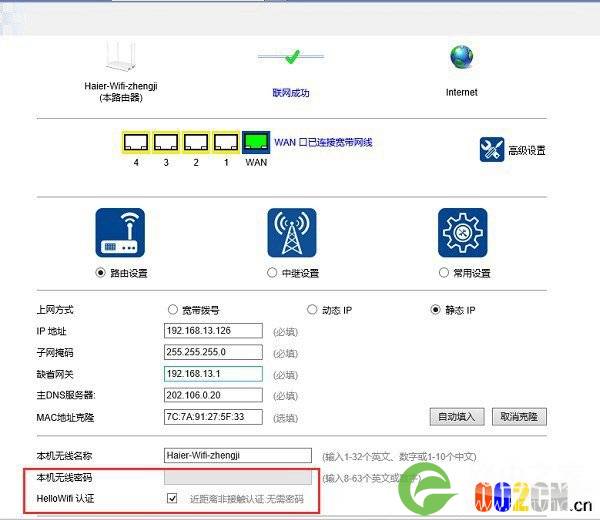Toggle the HelloWifi 认证 checkbox
The width and height of the screenshot is (600, 520).
coord(172,498)
